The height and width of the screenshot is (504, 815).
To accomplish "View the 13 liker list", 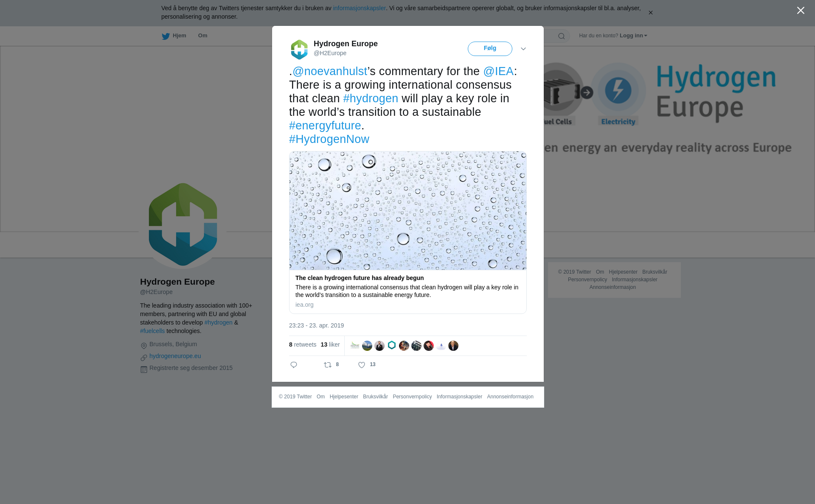I will pos(330,344).
